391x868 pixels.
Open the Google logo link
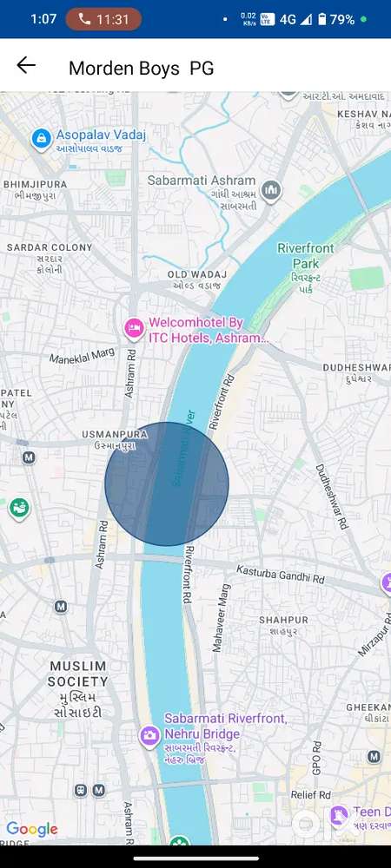tap(32, 829)
